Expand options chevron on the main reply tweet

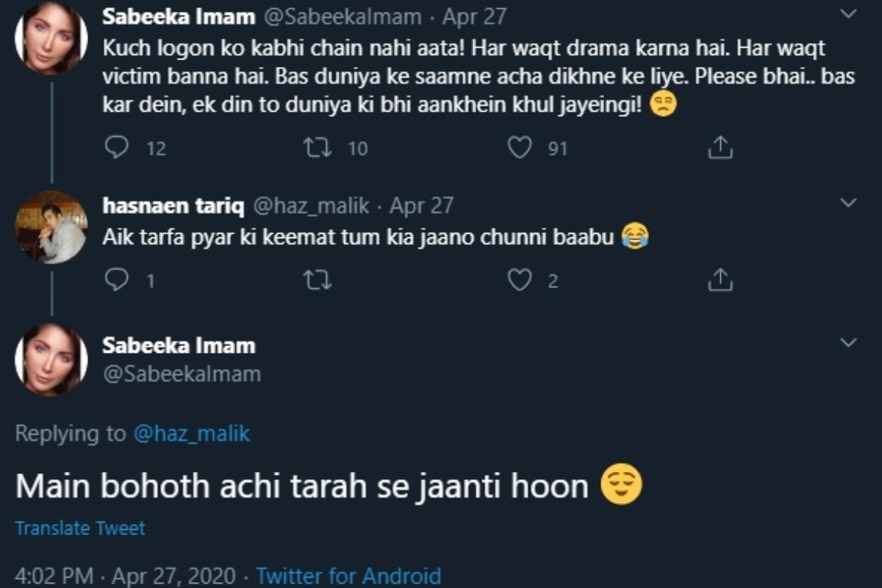click(x=848, y=343)
